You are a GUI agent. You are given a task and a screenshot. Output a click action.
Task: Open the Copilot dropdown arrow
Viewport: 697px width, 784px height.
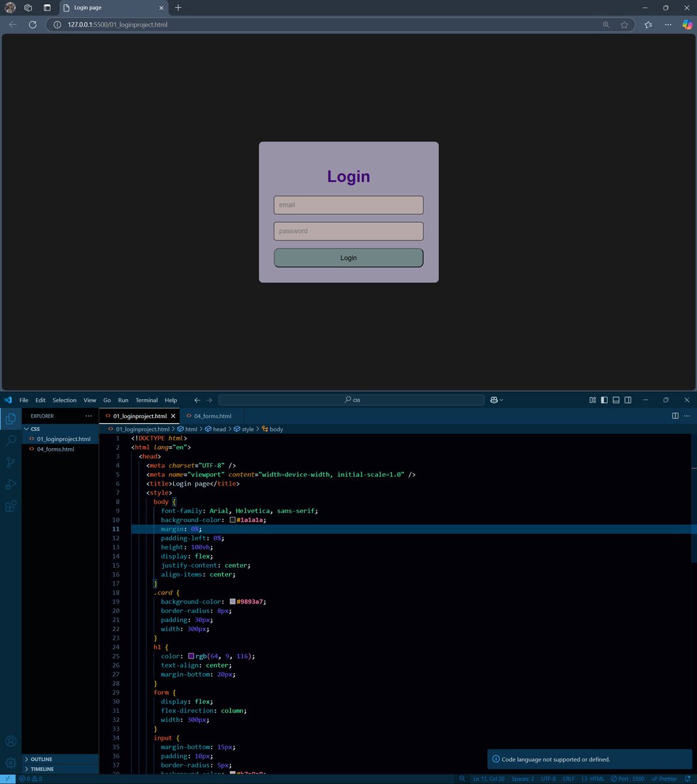point(501,400)
